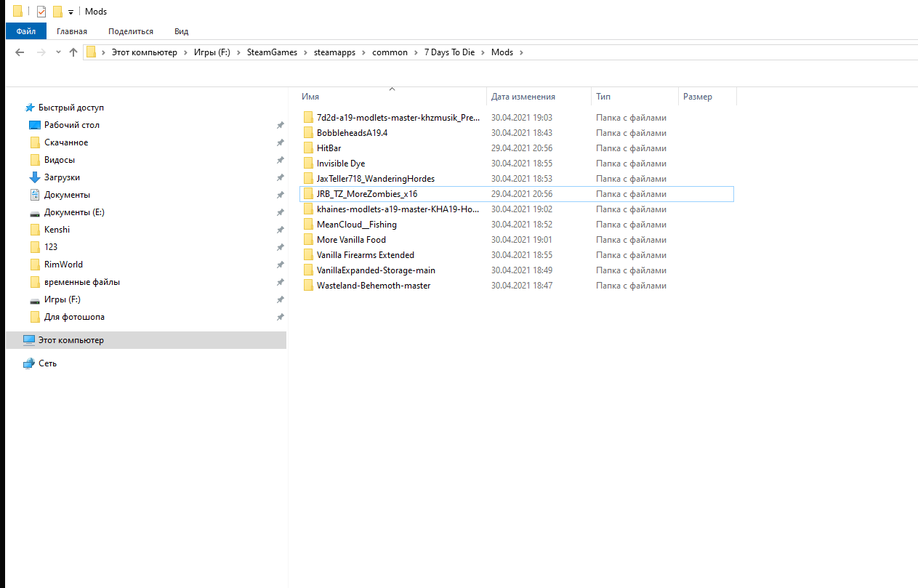The image size is (918, 588).
Task: Select the HitBar folder icon
Action: (x=309, y=148)
